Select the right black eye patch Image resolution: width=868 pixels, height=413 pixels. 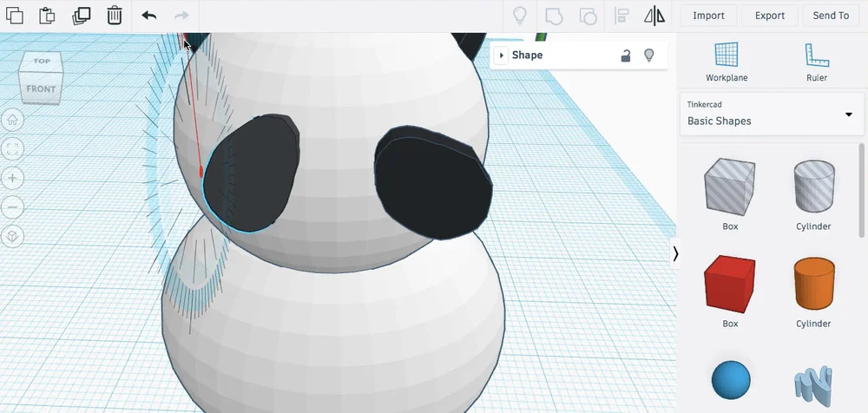pos(433,184)
